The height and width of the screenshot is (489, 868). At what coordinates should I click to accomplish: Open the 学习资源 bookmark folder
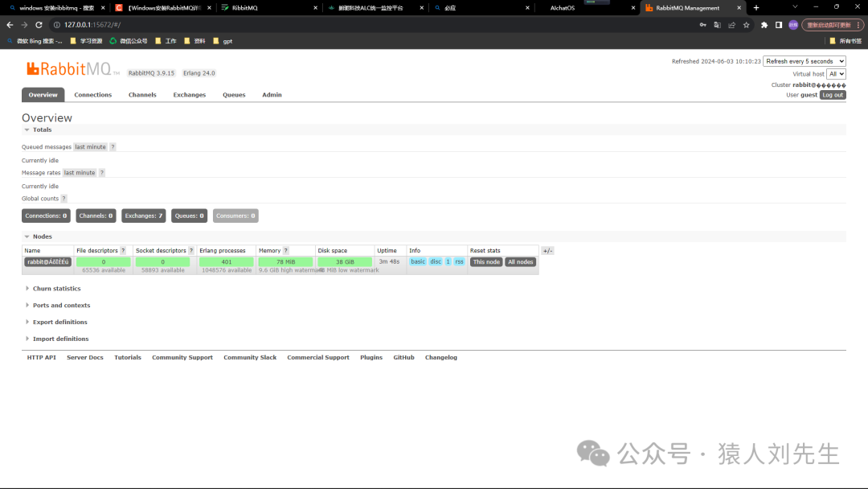pyautogui.click(x=86, y=41)
